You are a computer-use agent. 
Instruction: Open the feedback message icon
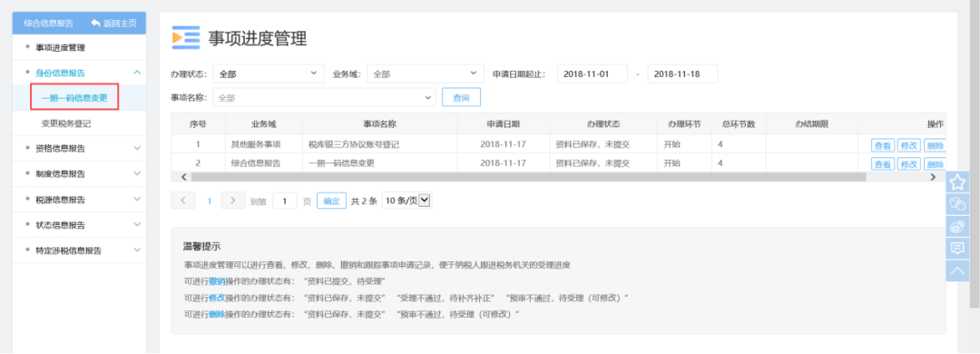[957, 249]
